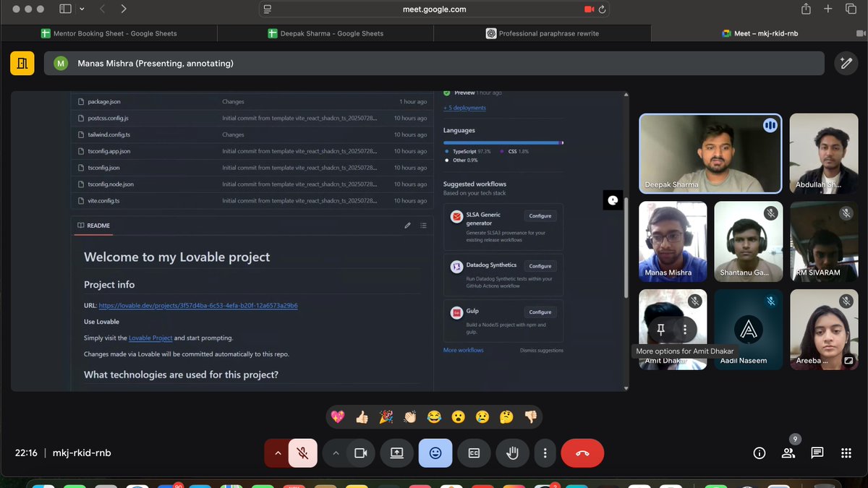The image size is (868, 488).
Task: Send thumbs down reaction
Action: point(531,416)
